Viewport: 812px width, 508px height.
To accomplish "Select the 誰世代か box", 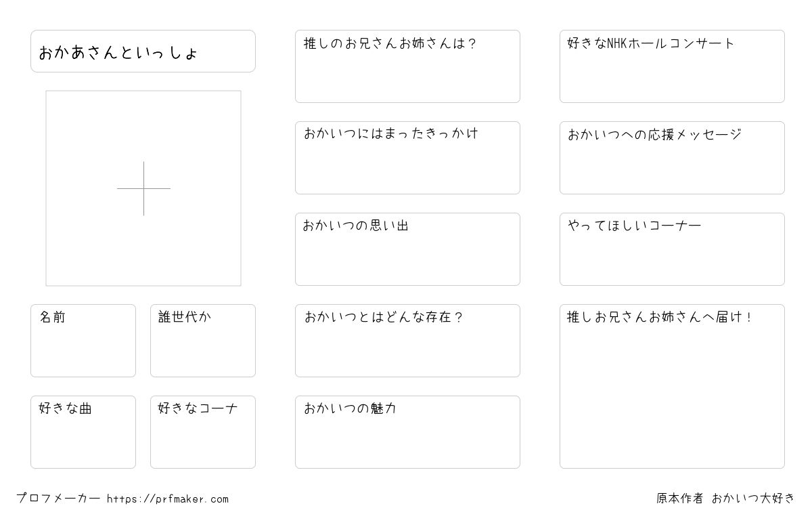I will click(x=203, y=341).
